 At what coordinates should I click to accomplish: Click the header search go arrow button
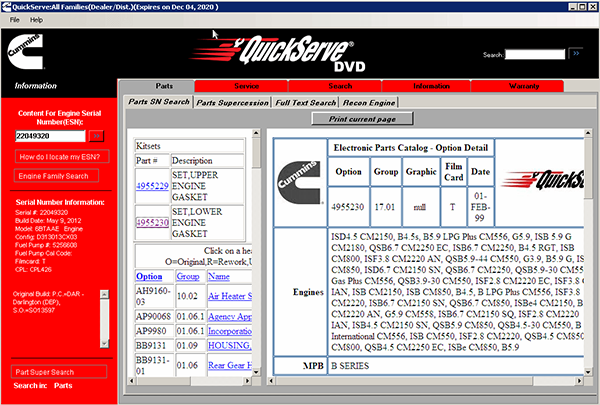[576, 54]
